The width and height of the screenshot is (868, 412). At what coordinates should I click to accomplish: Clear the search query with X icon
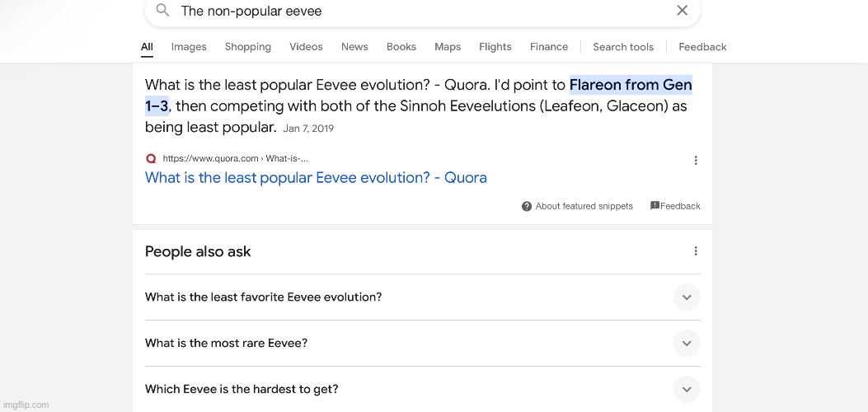pos(682,11)
